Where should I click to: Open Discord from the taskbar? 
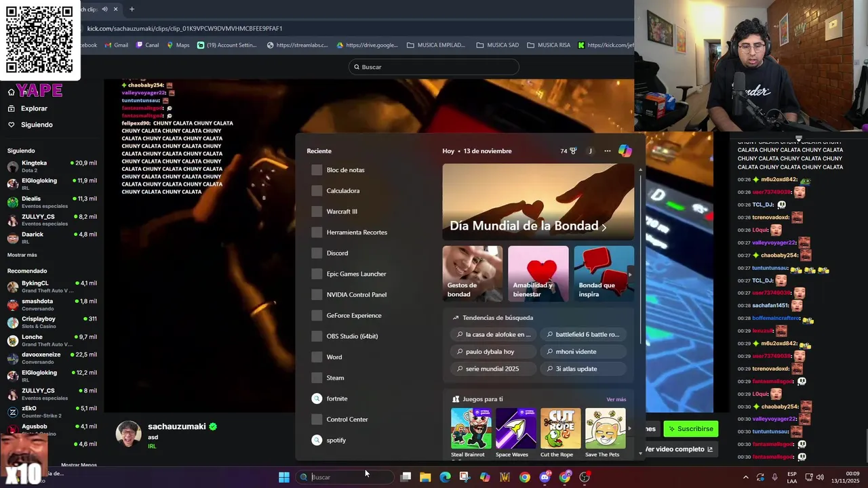pos(545,477)
